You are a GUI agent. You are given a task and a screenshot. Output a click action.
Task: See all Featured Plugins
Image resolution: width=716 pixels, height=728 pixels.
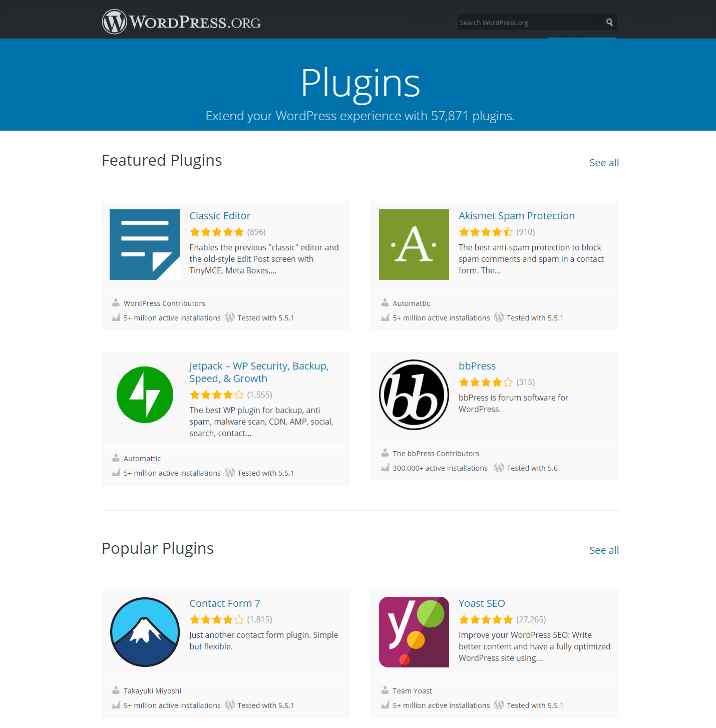[x=604, y=162]
